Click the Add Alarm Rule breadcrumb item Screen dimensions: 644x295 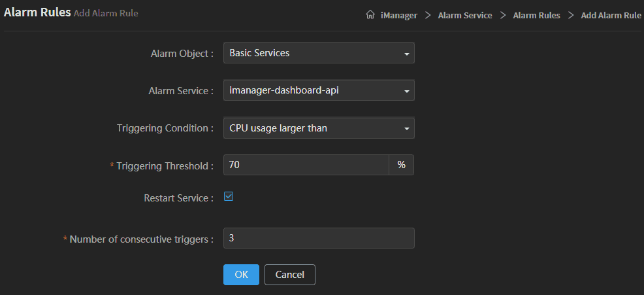click(x=611, y=15)
